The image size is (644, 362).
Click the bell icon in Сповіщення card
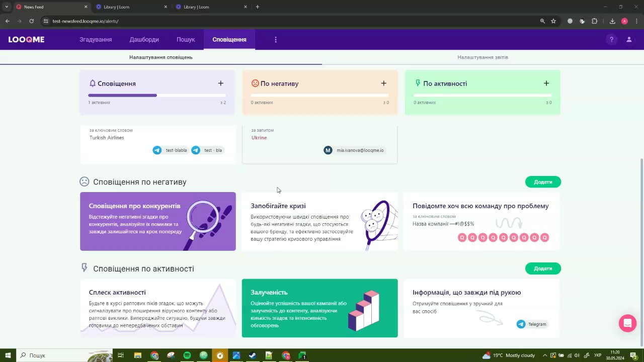pos(93,83)
